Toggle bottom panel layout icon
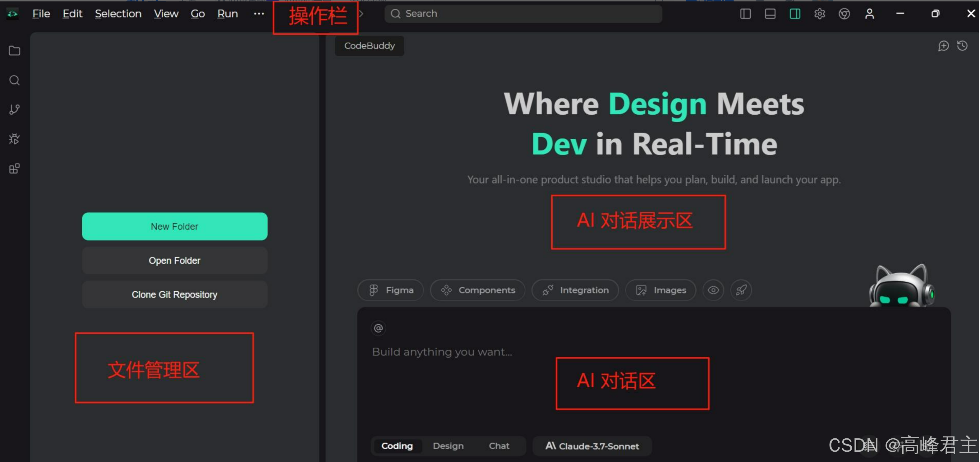Viewport: 980px width, 462px height. pyautogui.click(x=770, y=14)
